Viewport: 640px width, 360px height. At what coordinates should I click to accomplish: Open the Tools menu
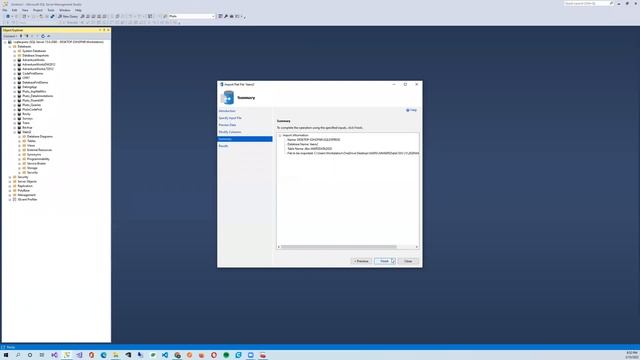pyautogui.click(x=51, y=10)
